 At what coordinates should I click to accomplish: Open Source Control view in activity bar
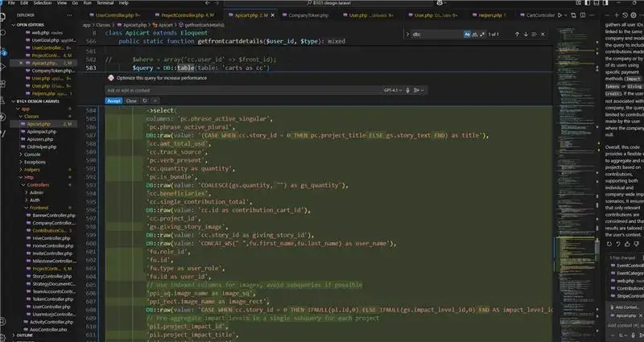pyautogui.click(x=6, y=51)
